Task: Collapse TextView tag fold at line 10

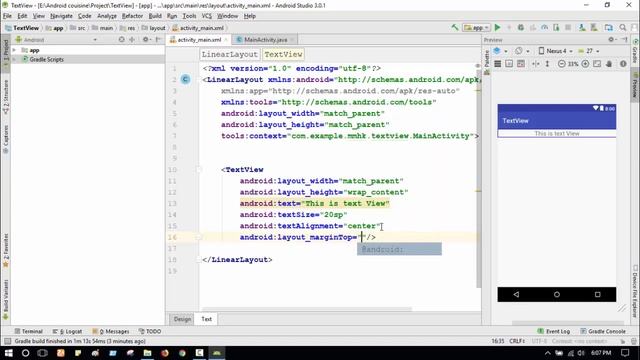Action: (199, 169)
